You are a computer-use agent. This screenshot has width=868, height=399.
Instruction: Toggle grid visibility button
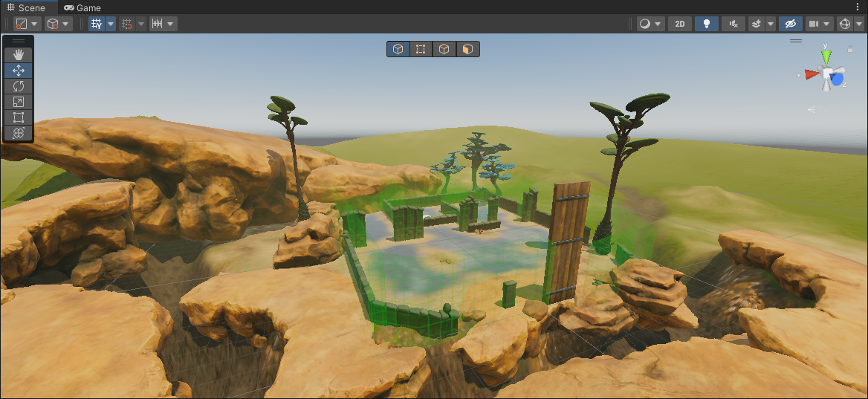click(x=97, y=24)
